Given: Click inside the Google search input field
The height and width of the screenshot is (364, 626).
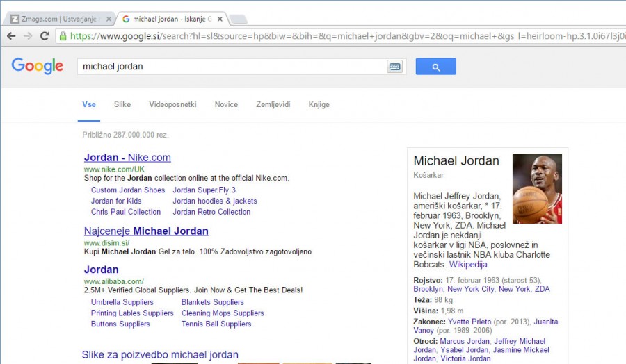Looking at the screenshot, I should (230, 67).
